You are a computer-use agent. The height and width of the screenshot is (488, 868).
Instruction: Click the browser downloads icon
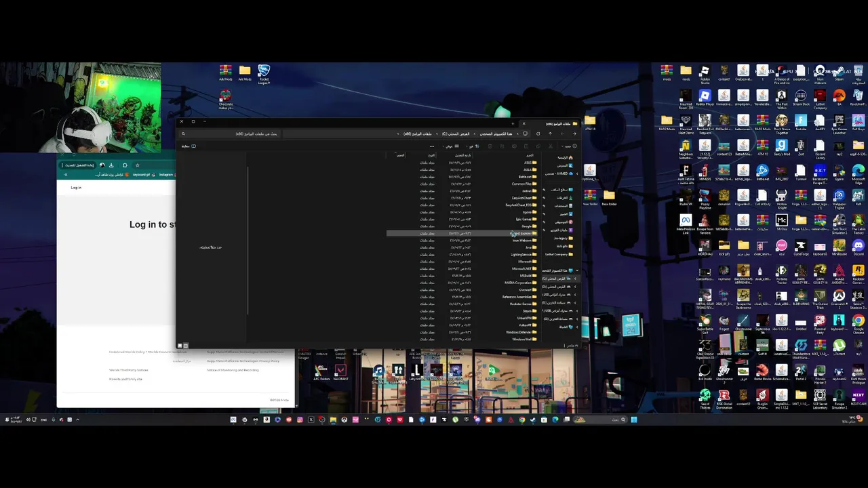(x=111, y=165)
